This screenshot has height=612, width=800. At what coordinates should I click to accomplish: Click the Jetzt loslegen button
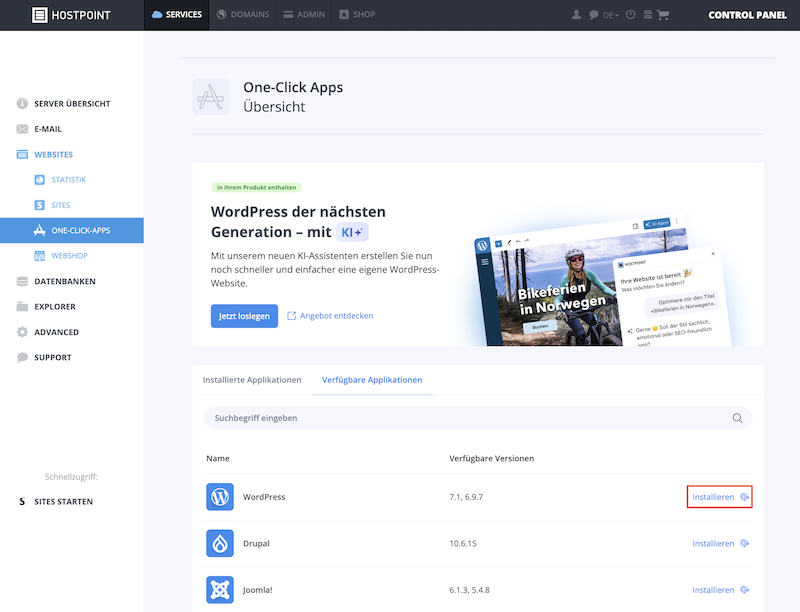coord(244,316)
